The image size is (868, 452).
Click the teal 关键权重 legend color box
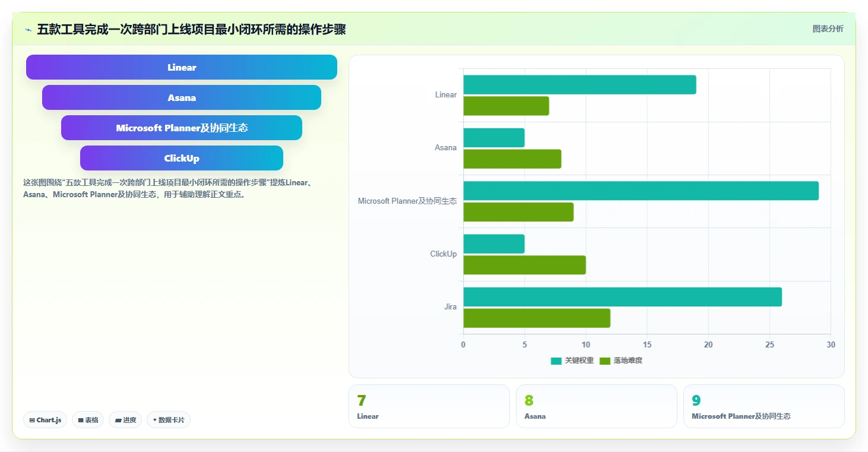556,361
